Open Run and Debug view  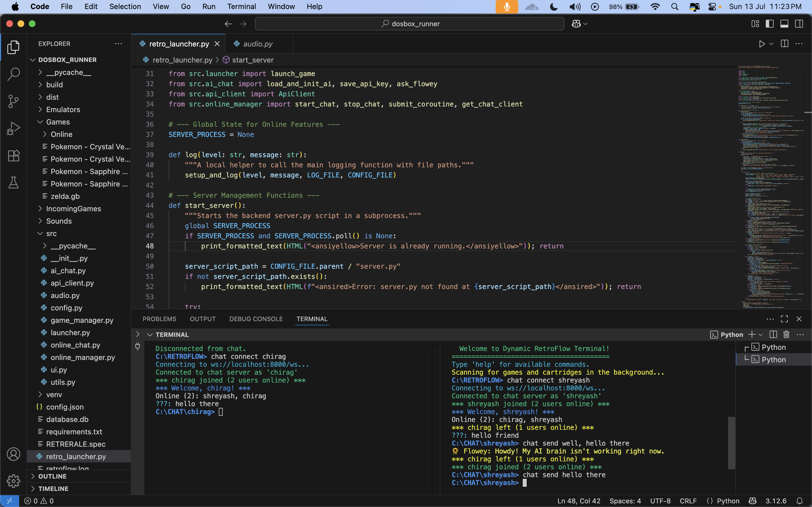[14, 128]
